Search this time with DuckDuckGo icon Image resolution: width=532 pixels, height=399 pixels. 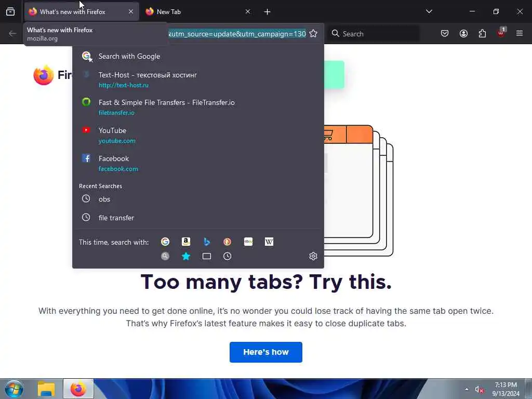coord(228,242)
